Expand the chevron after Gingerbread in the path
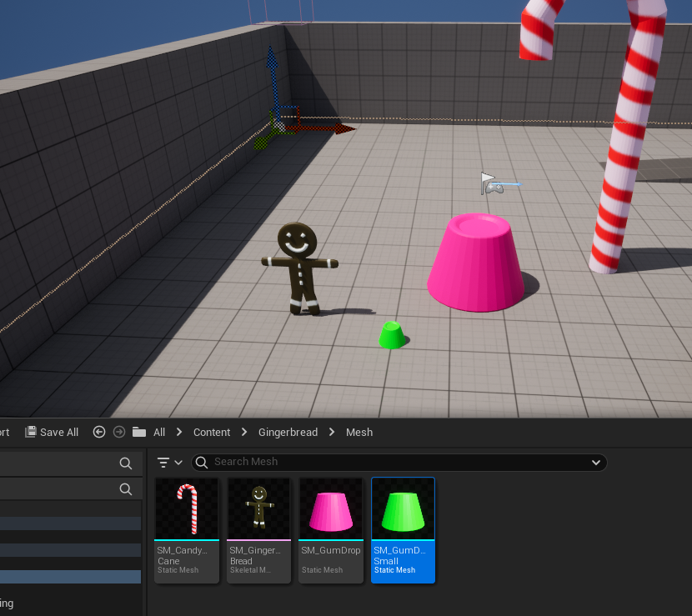Image resolution: width=692 pixels, height=616 pixels. point(332,432)
